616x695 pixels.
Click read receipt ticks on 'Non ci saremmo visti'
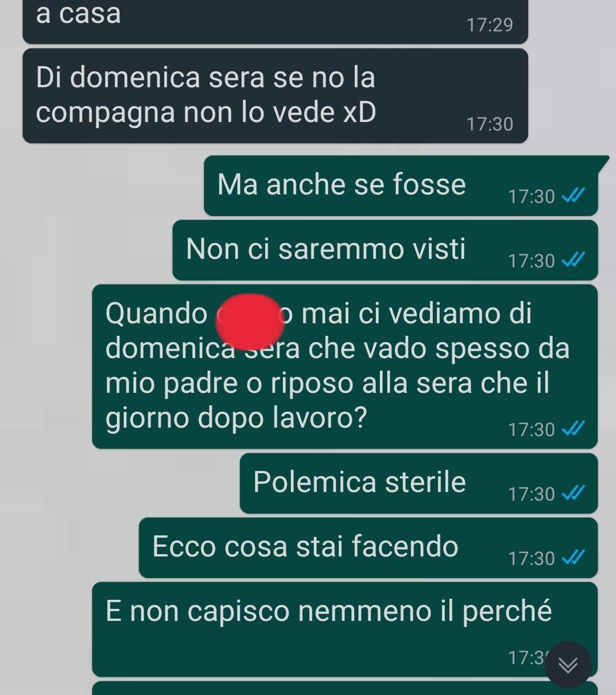tap(573, 260)
